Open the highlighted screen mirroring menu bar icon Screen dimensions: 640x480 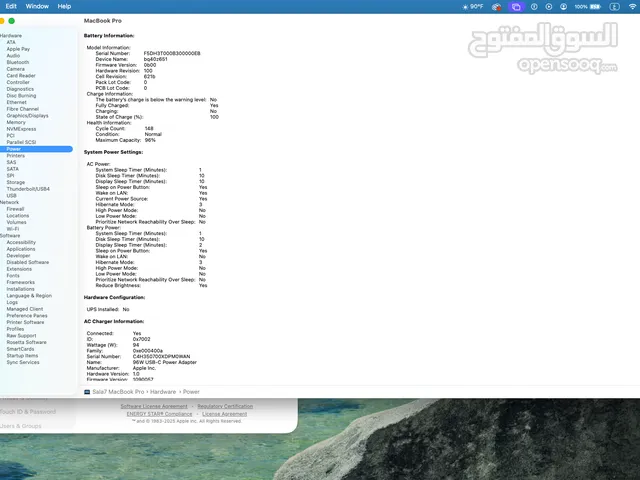(516, 6)
